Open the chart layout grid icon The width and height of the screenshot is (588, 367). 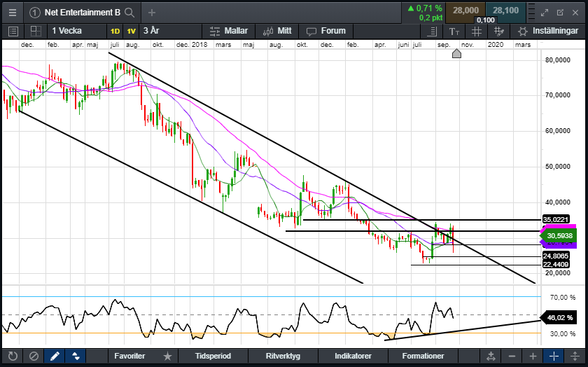point(36,31)
